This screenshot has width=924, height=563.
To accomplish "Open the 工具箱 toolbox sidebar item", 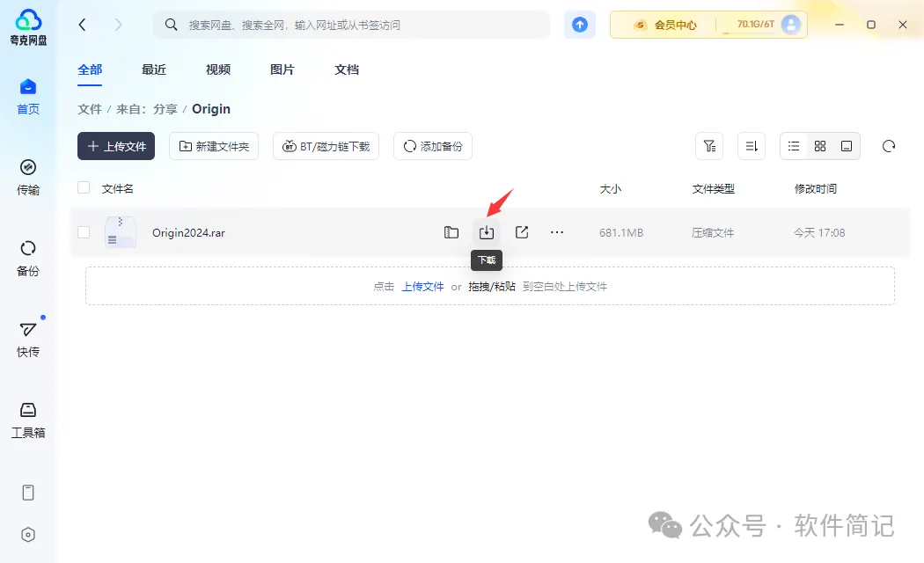I will point(27,420).
